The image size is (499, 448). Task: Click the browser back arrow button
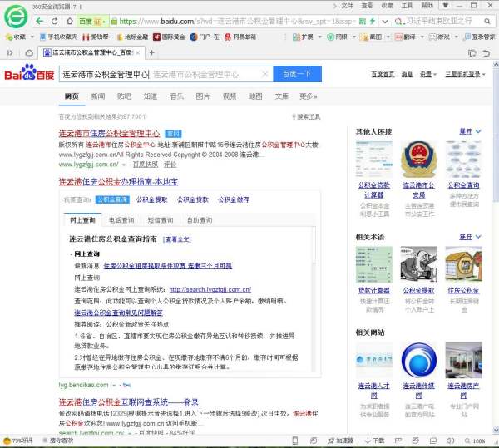point(39,22)
